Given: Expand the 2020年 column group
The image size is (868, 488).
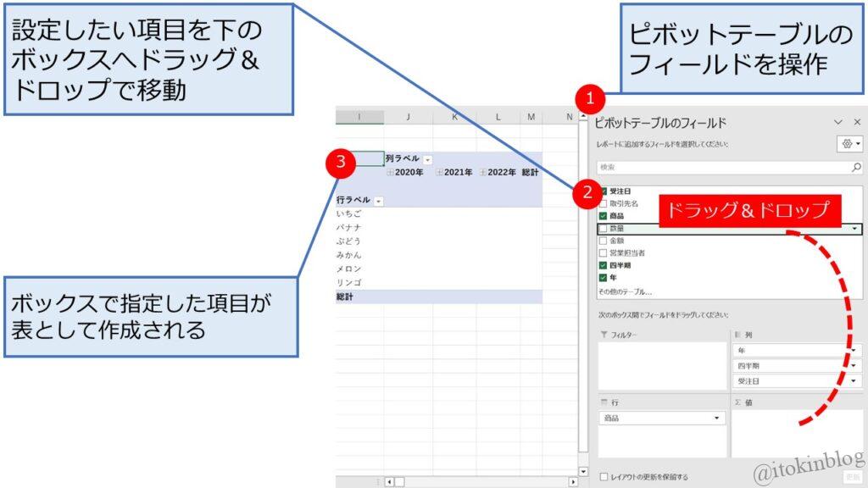Looking at the screenshot, I should [x=390, y=172].
